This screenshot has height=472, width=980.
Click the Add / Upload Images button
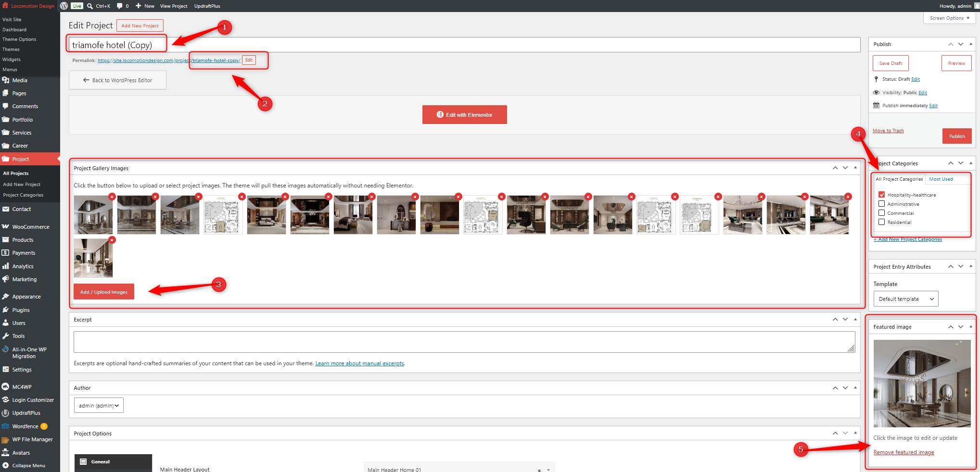tap(104, 292)
